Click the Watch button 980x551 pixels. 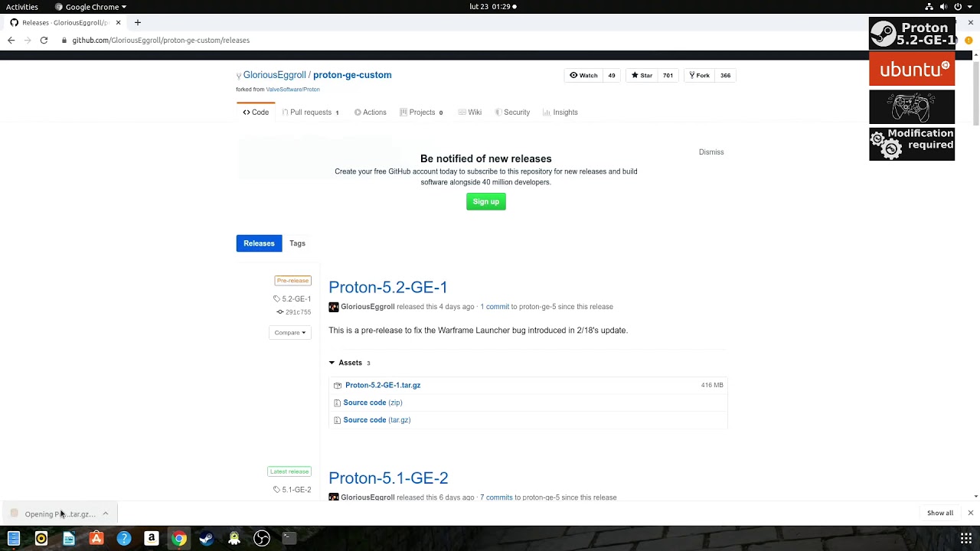[583, 75]
